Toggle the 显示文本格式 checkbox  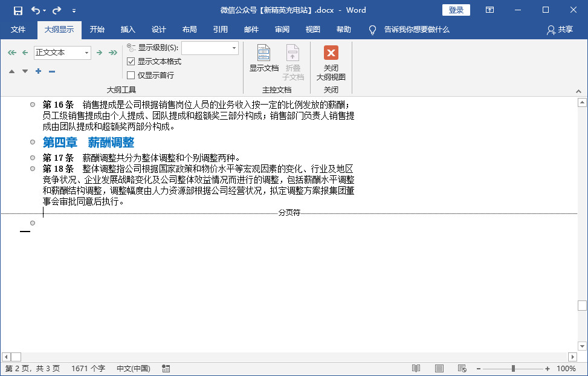click(x=131, y=61)
